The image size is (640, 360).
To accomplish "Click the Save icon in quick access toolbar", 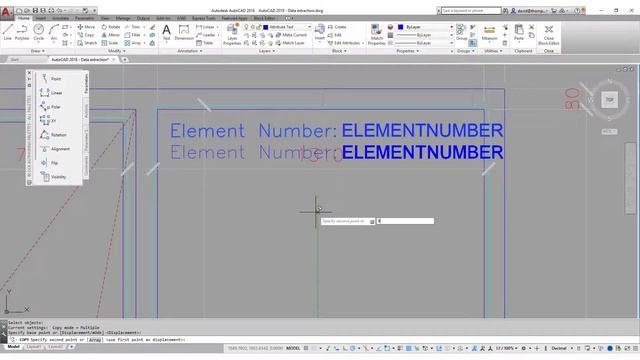I will click(35, 11).
